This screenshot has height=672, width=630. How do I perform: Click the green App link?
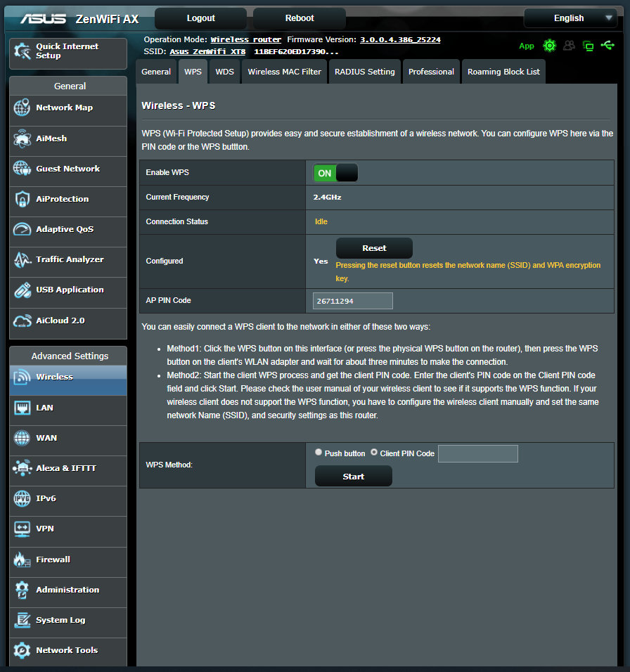526,46
